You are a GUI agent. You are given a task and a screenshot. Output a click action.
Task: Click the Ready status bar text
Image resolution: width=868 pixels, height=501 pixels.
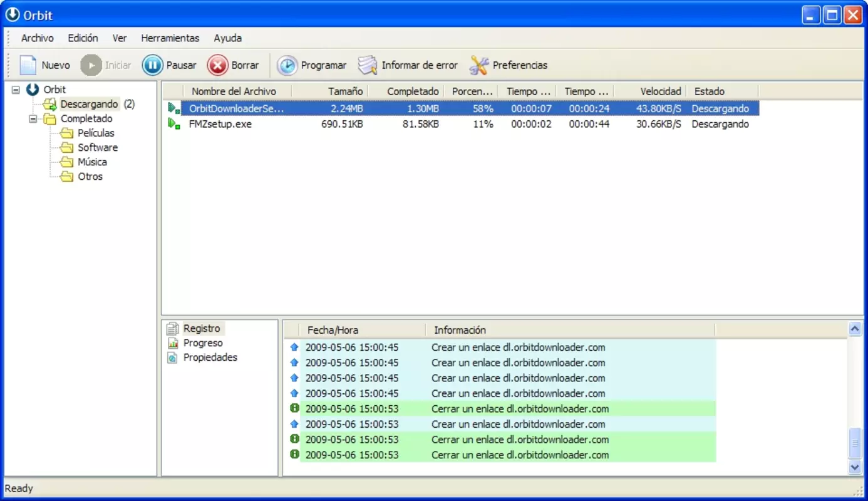pos(19,488)
